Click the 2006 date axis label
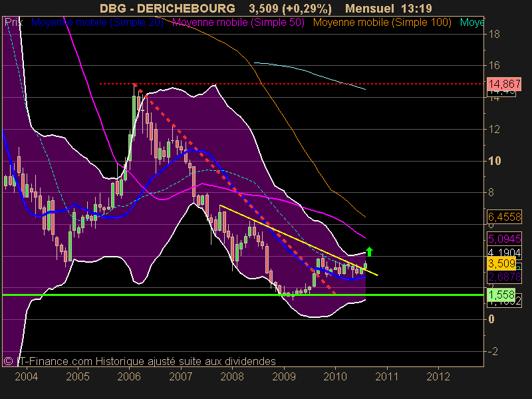The height and width of the screenshot is (399, 532). (129, 376)
